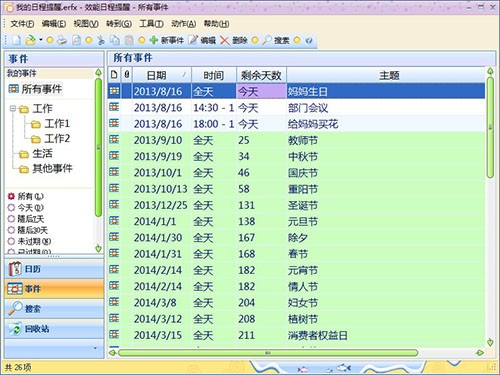Click the sidebar tree scroll up arrow

(x=98, y=72)
